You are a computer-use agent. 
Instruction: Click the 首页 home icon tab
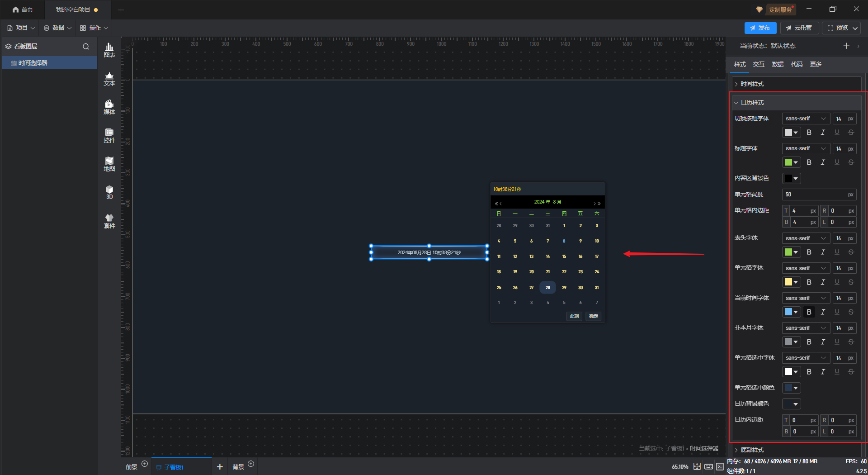click(22, 9)
